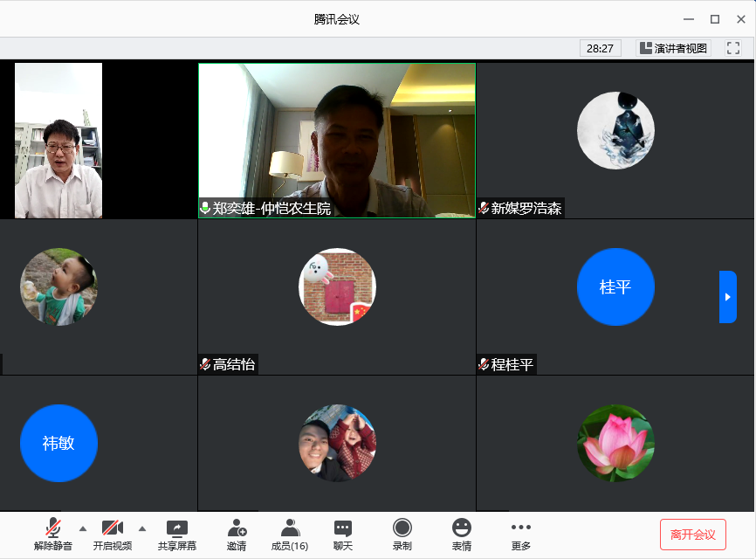Unmute microphone with 解除静音
Screen dimensions: 756x559
(x=53, y=528)
